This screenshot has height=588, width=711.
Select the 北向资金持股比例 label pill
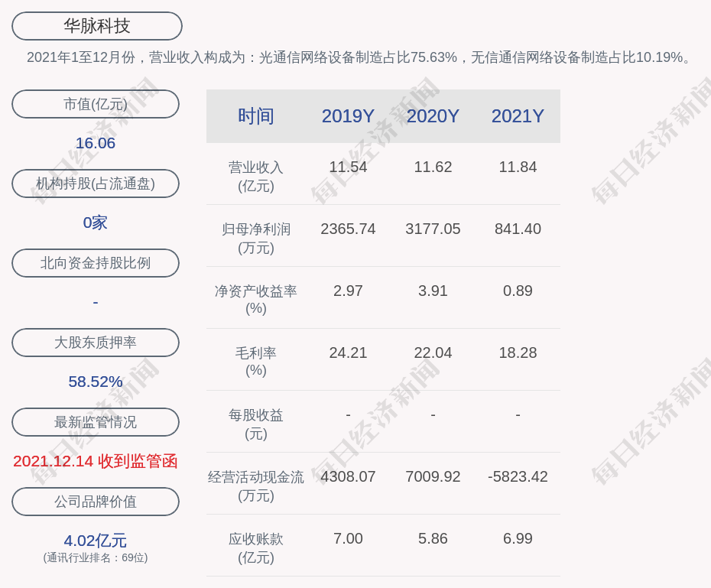(x=96, y=263)
